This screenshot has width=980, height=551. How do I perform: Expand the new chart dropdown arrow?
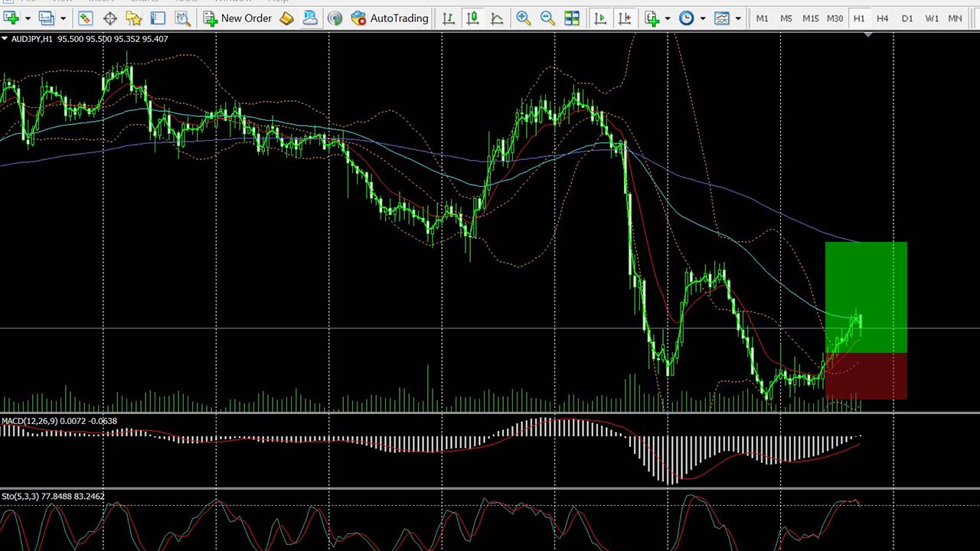pos(28,18)
